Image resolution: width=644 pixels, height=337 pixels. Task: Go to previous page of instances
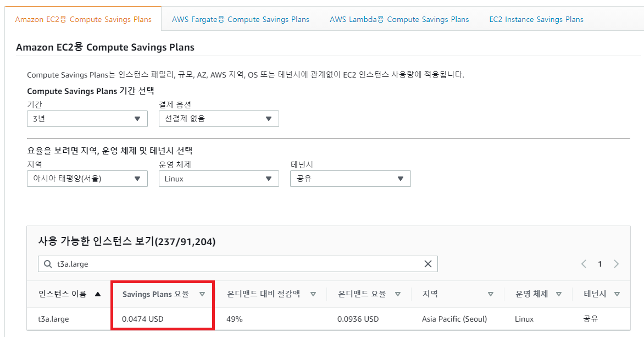[584, 264]
